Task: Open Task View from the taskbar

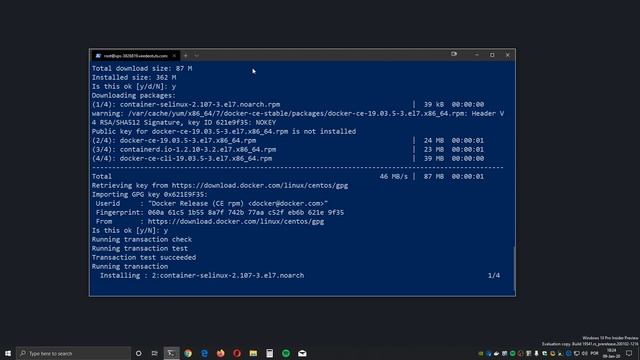Action: [x=155, y=353]
